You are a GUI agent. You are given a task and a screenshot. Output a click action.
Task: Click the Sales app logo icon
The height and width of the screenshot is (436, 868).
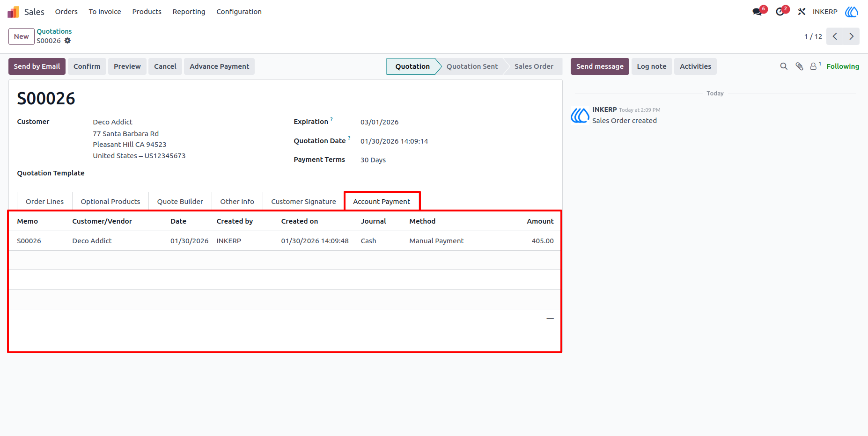click(x=14, y=12)
